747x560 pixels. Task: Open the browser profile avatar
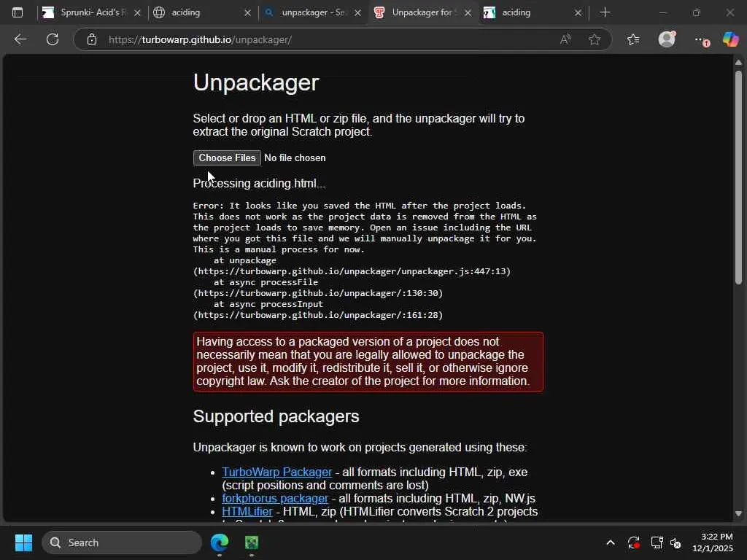click(667, 39)
